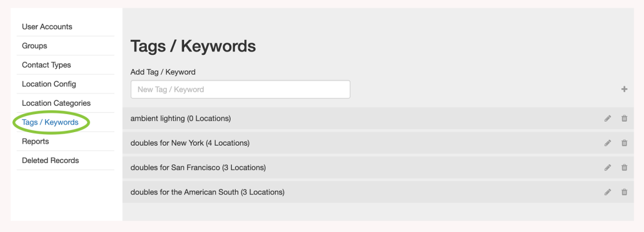This screenshot has height=232, width=644.
Task: Open User Accounts in the sidebar
Action: click(47, 26)
